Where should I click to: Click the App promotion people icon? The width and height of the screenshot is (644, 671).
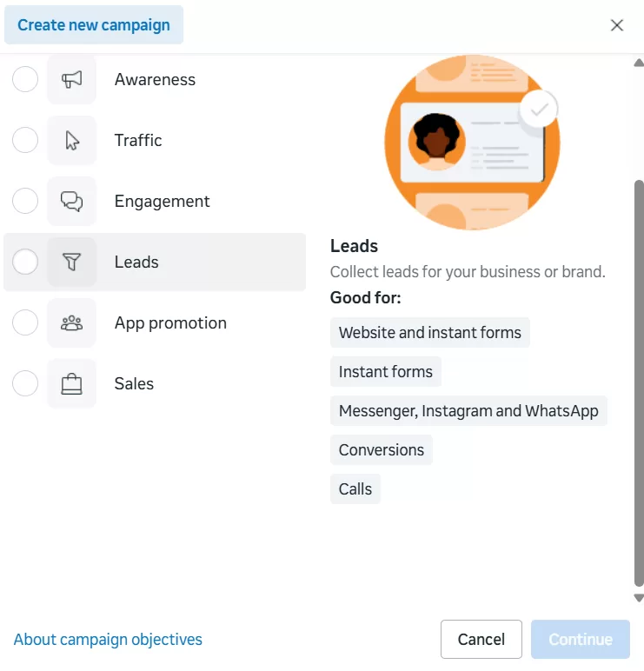pos(71,323)
